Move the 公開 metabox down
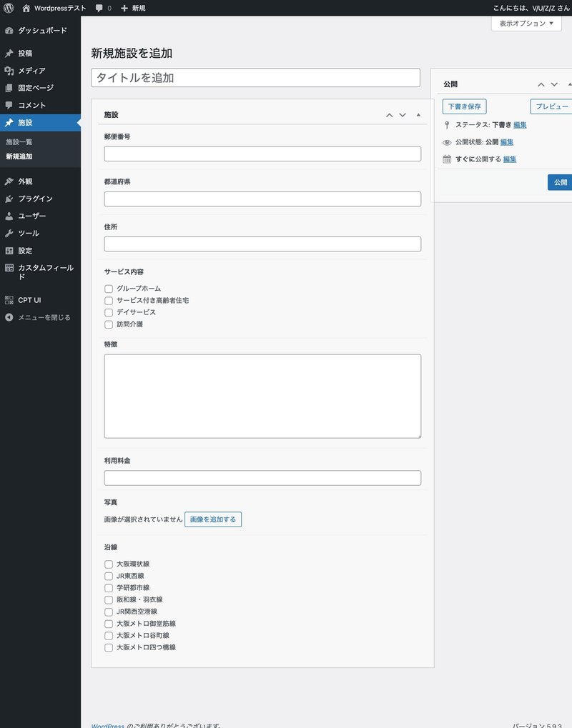572x728 pixels. [554, 84]
